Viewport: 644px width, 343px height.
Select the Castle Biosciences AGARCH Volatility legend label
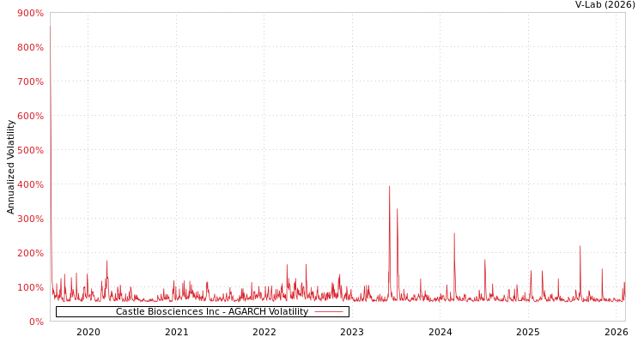pos(212,311)
